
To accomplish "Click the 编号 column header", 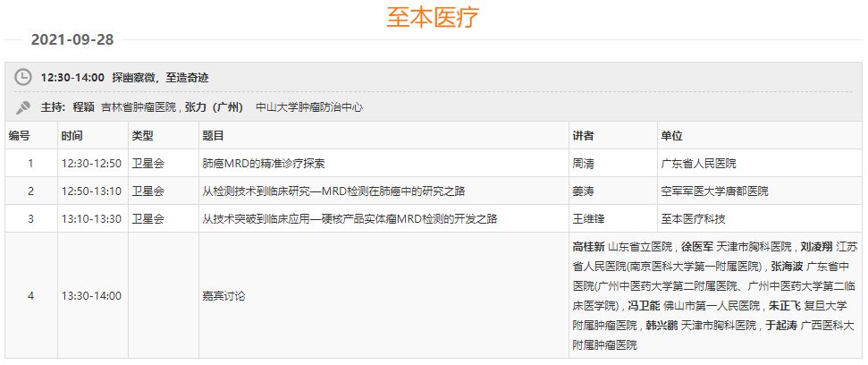I will [20, 136].
